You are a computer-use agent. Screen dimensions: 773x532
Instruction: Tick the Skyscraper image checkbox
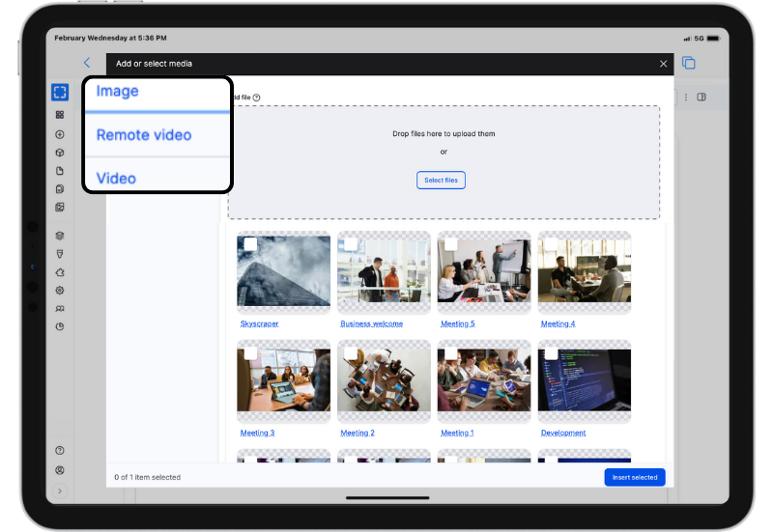250,244
